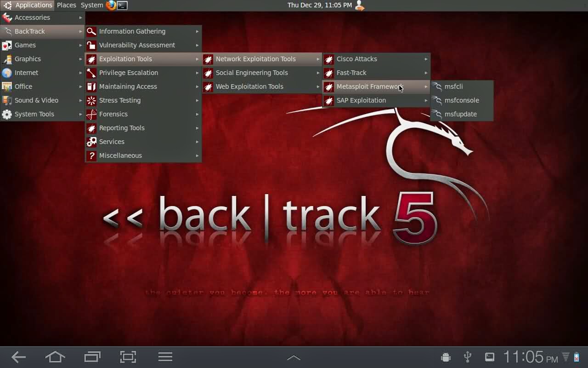
Task: Click the Games cards icon
Action: click(7, 45)
